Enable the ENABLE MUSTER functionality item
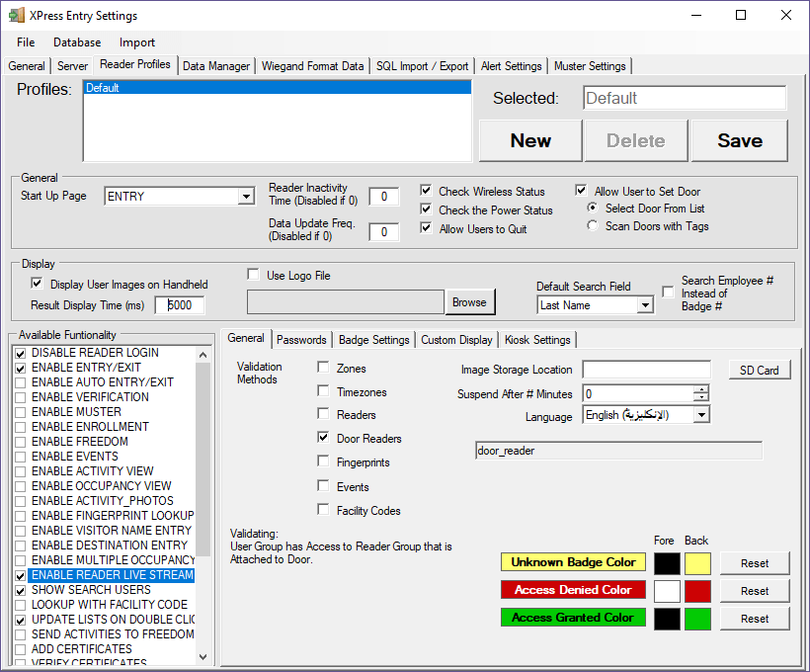Image resolution: width=810 pixels, height=672 pixels. point(21,412)
